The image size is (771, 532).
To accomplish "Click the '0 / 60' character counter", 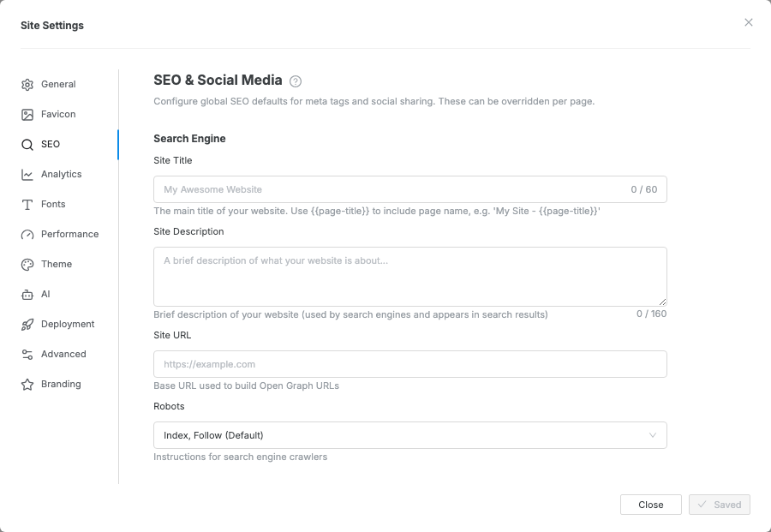I will tap(644, 189).
